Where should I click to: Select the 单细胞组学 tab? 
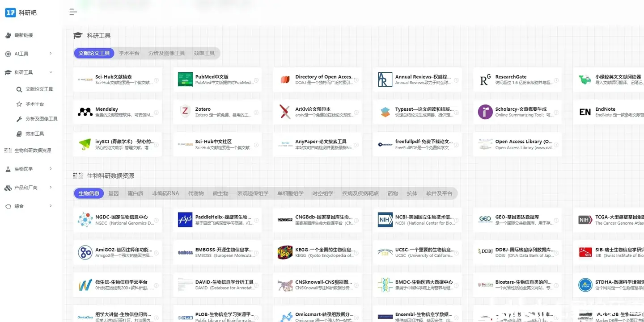coord(290,193)
